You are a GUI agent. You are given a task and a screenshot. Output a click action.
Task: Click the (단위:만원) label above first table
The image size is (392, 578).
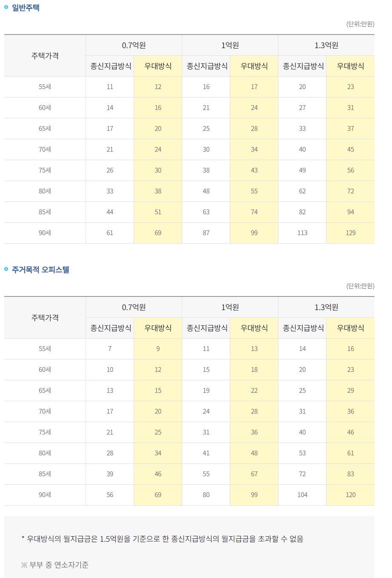coord(361,24)
